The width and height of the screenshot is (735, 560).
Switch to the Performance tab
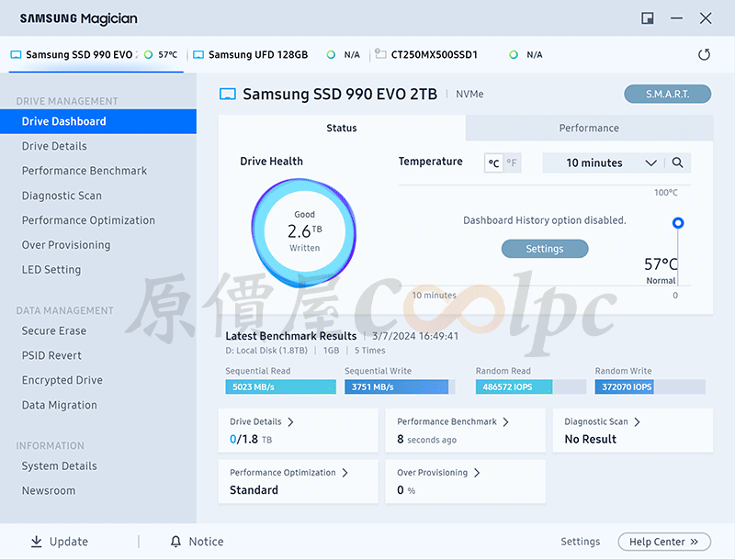tap(589, 128)
